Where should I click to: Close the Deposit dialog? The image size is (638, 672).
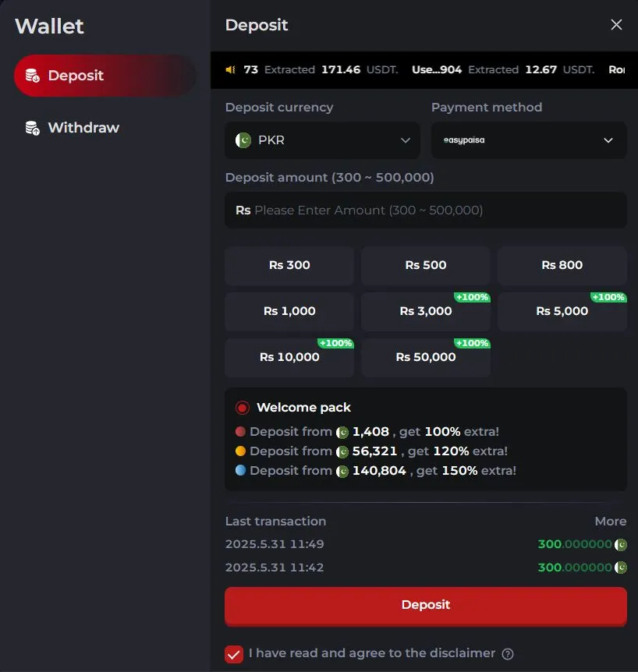[616, 25]
